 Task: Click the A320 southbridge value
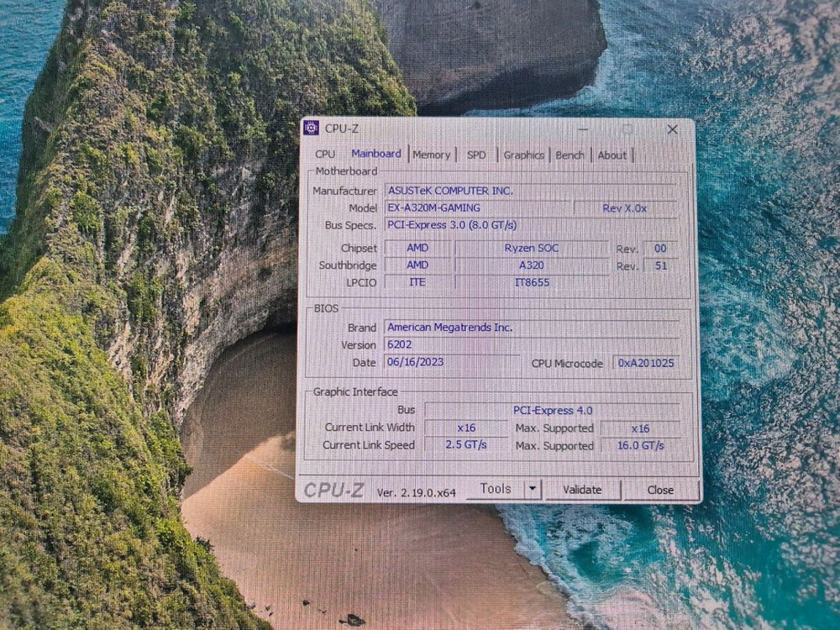tap(532, 265)
